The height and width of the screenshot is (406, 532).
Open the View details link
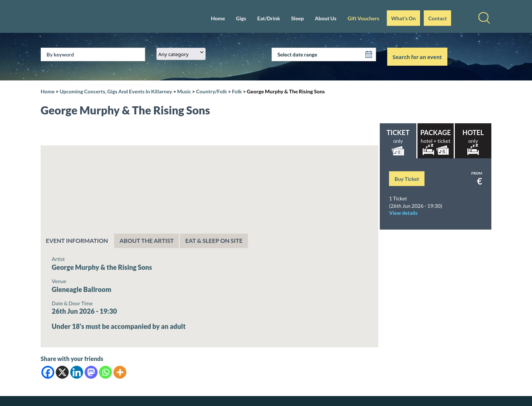(403, 213)
